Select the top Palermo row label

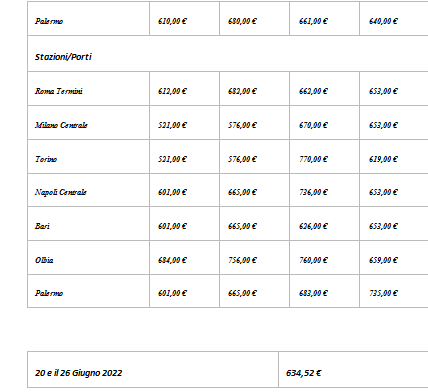(49, 21)
